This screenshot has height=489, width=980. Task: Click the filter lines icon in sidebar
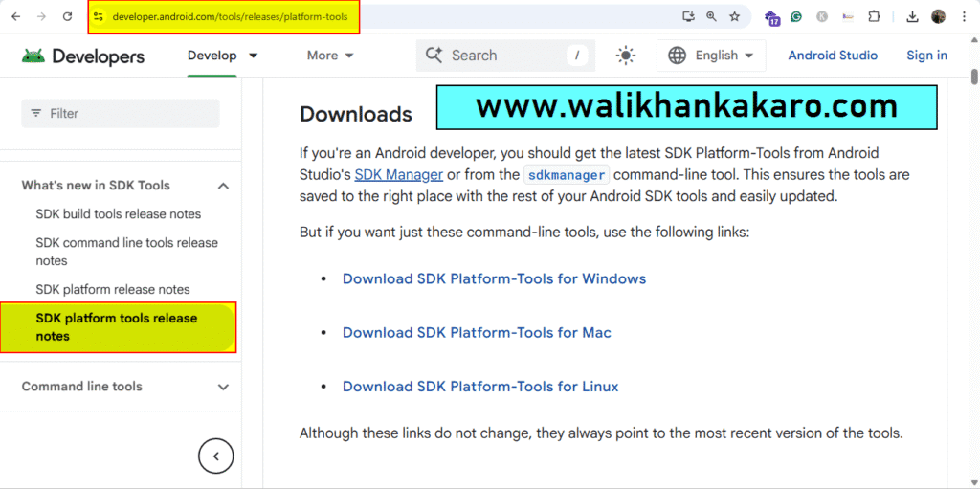tap(37, 113)
